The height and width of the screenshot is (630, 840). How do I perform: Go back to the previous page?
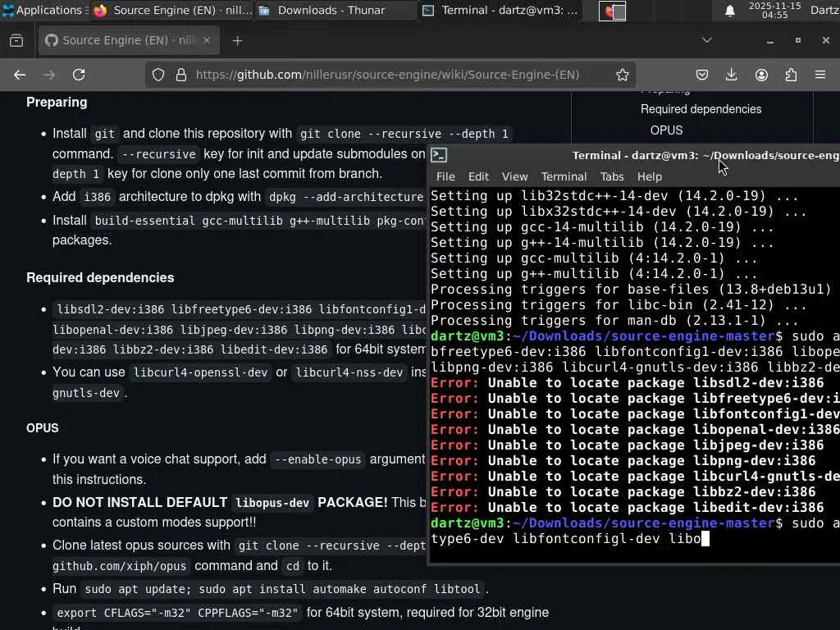(20, 75)
